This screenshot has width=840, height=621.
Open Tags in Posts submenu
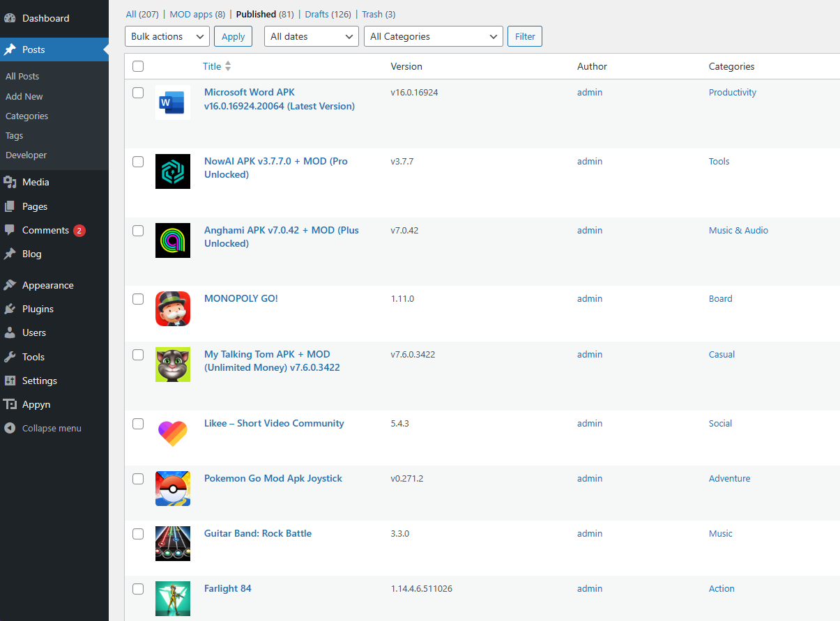tap(15, 135)
